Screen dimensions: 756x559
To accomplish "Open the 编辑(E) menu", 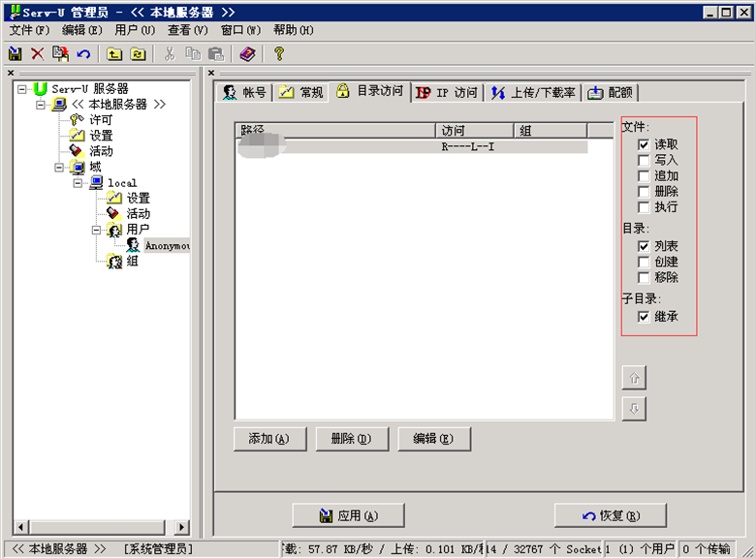I will coord(82,30).
